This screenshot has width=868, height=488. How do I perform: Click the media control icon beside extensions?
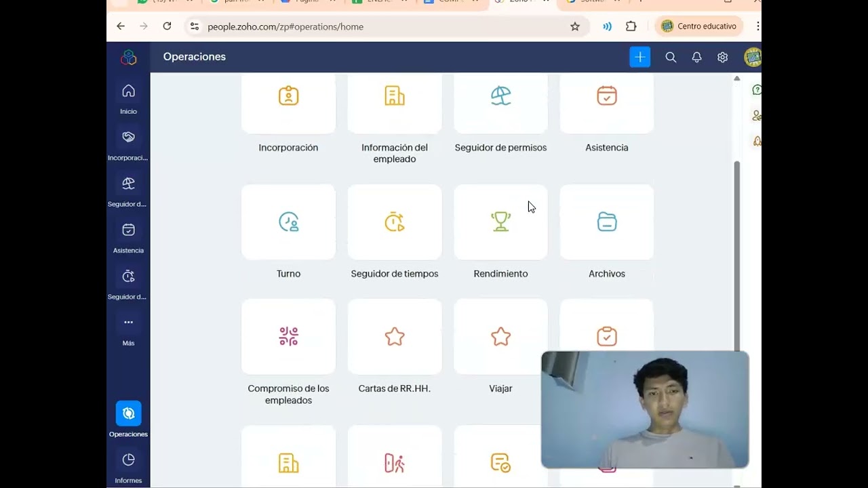(x=607, y=26)
